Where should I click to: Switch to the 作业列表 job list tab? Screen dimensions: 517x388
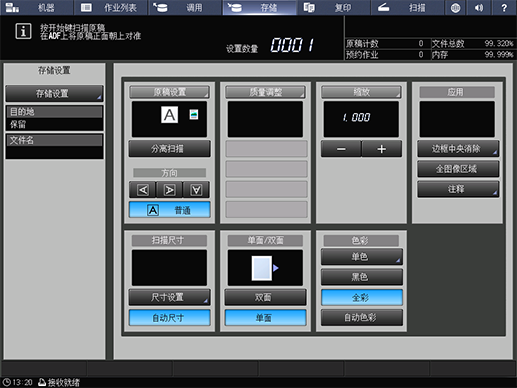[111, 7]
